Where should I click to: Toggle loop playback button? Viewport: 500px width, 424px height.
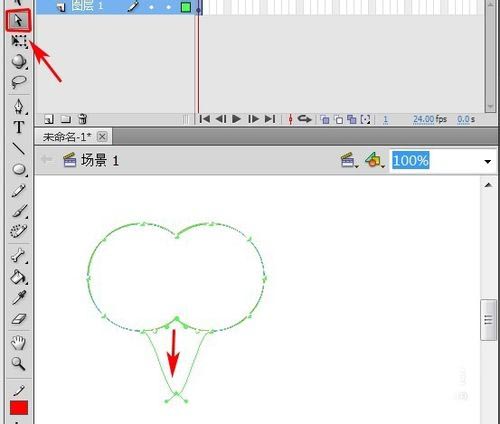point(304,119)
